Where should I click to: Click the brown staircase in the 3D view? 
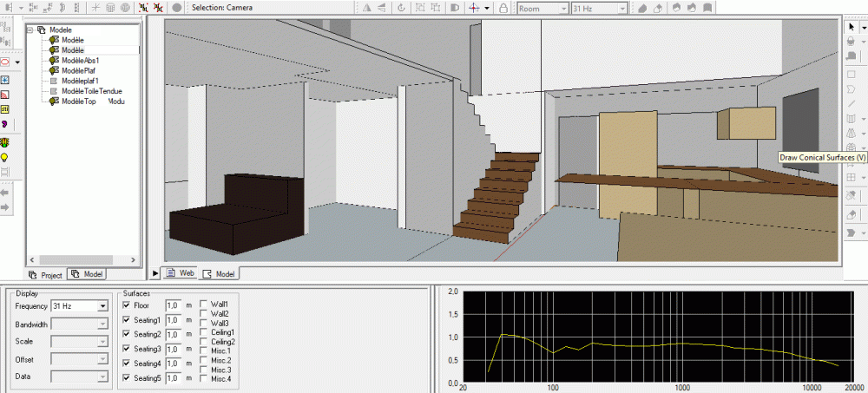[496, 196]
